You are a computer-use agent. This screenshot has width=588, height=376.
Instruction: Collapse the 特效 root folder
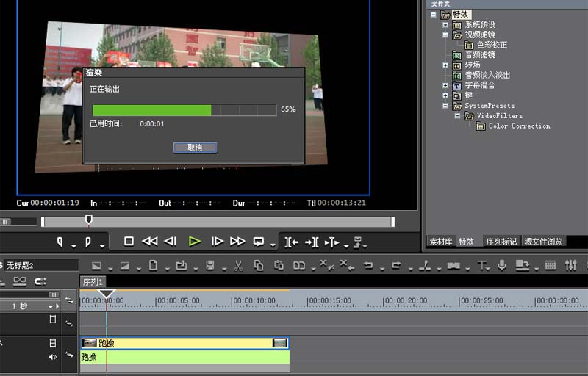tap(434, 14)
